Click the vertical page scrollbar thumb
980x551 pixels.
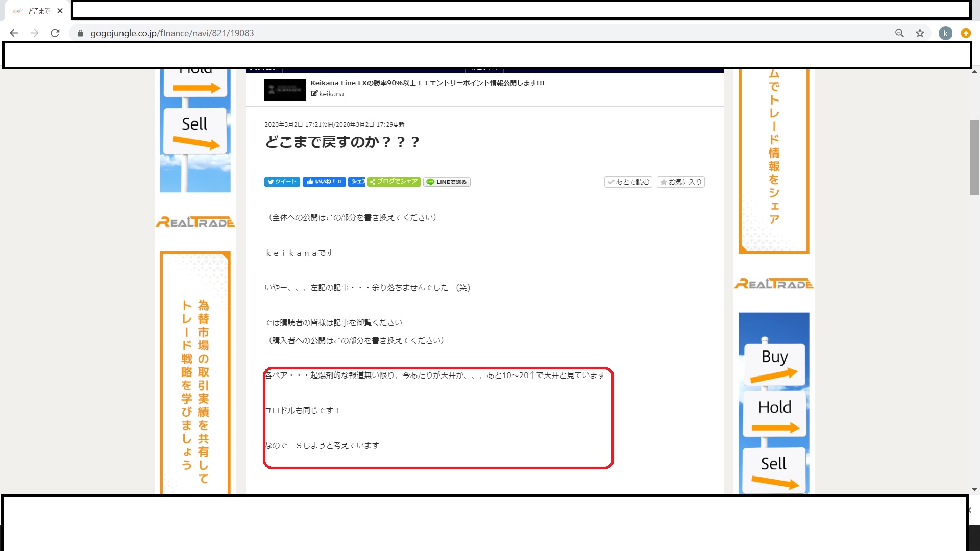click(974, 157)
